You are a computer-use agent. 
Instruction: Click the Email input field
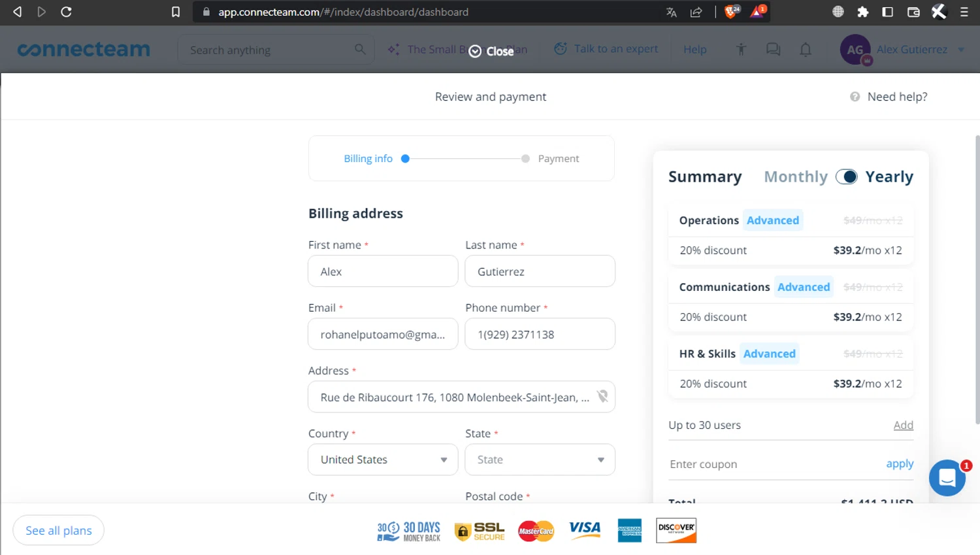click(383, 334)
